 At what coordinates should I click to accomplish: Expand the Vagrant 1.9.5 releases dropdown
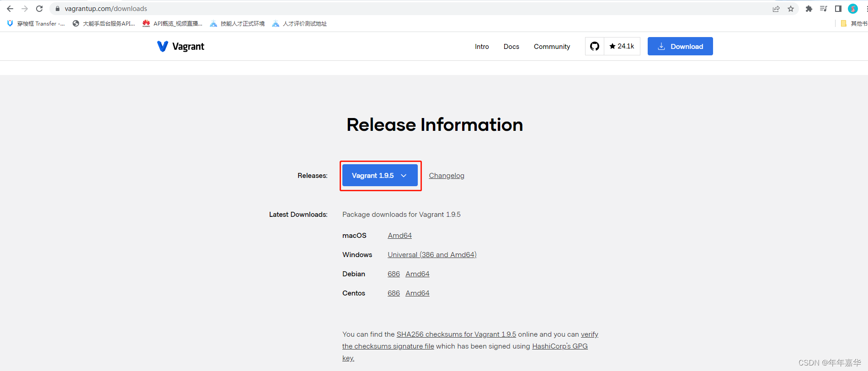(380, 175)
